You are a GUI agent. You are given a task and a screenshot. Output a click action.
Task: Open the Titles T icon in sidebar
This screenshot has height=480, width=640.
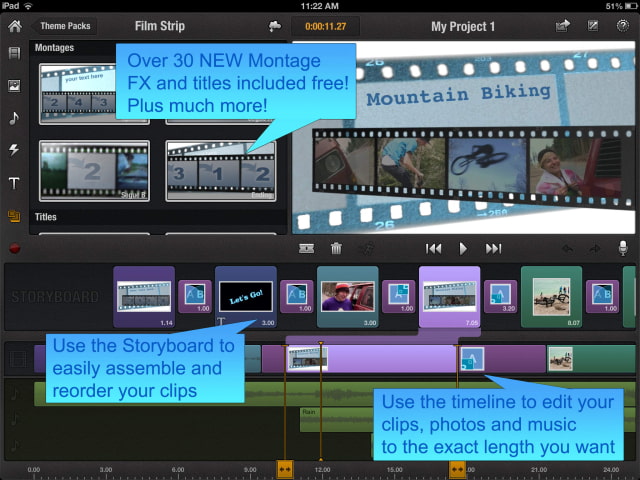(x=14, y=183)
